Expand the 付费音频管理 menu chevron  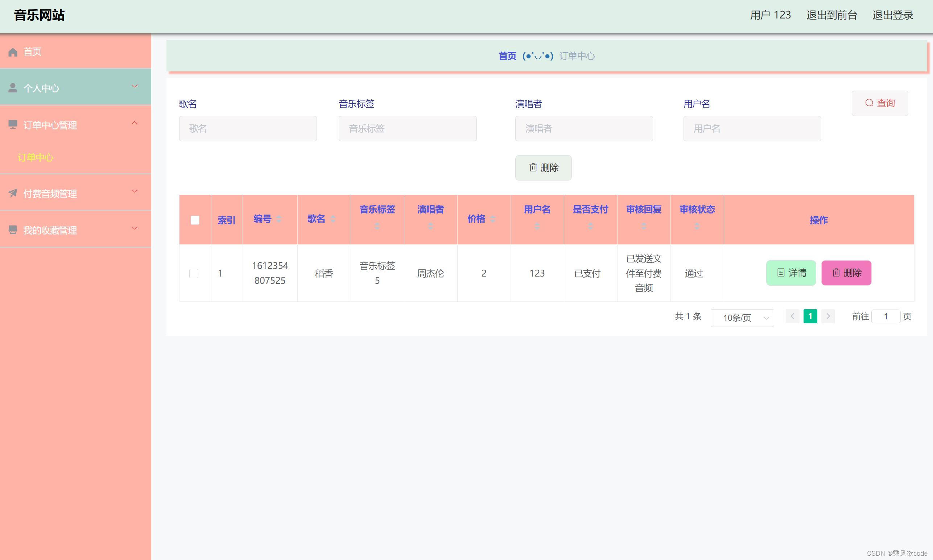point(135,191)
